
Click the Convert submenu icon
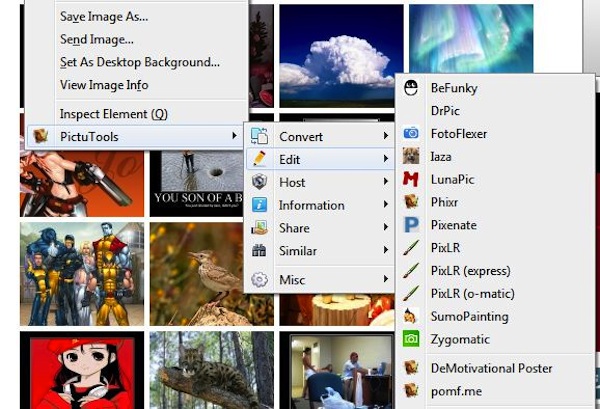point(259,136)
